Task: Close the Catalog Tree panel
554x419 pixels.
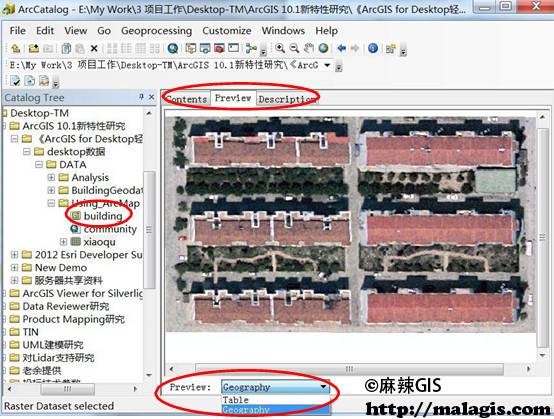Action: tap(151, 96)
